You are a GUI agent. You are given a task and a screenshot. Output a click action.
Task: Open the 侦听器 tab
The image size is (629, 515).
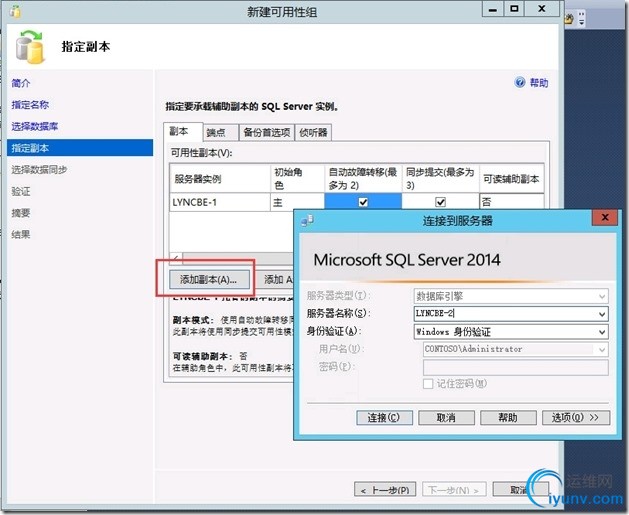pos(313,132)
